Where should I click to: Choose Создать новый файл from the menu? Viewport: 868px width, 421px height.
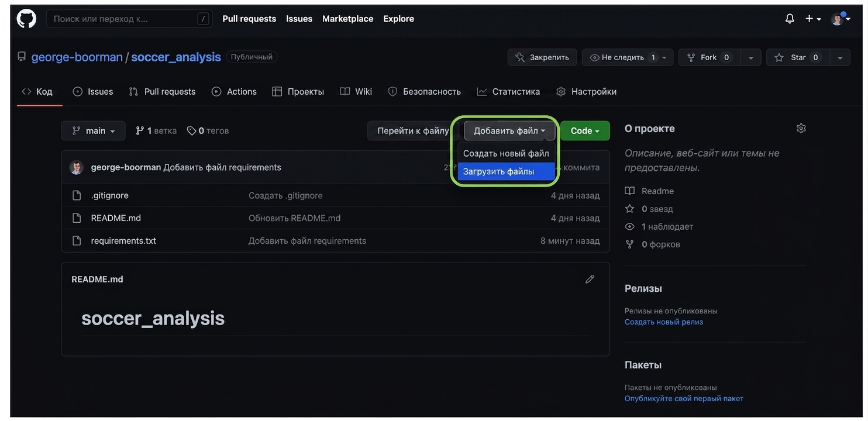coord(506,153)
